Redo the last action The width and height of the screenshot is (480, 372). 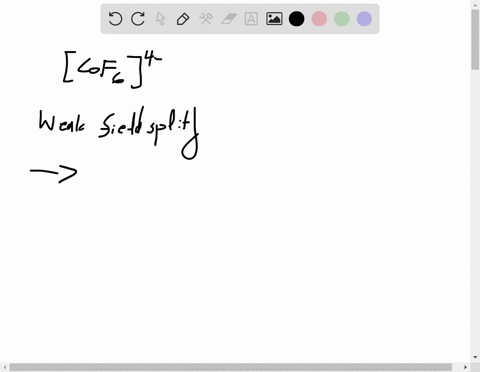[138, 19]
